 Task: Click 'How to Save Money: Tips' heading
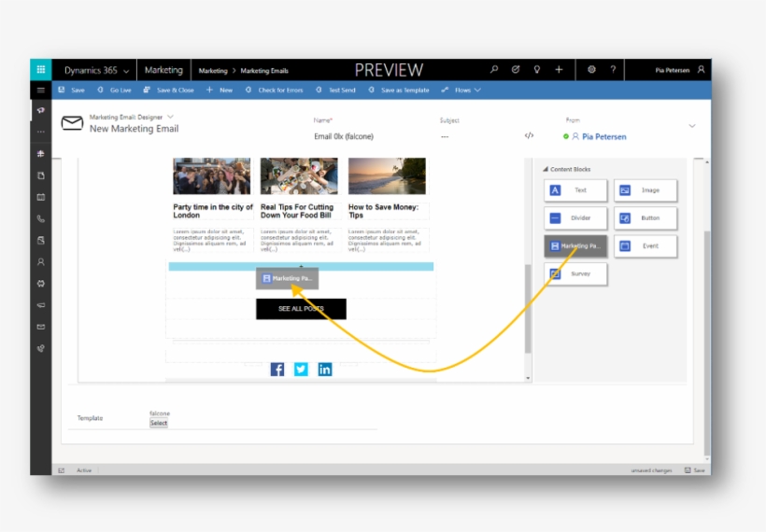pyautogui.click(x=384, y=211)
